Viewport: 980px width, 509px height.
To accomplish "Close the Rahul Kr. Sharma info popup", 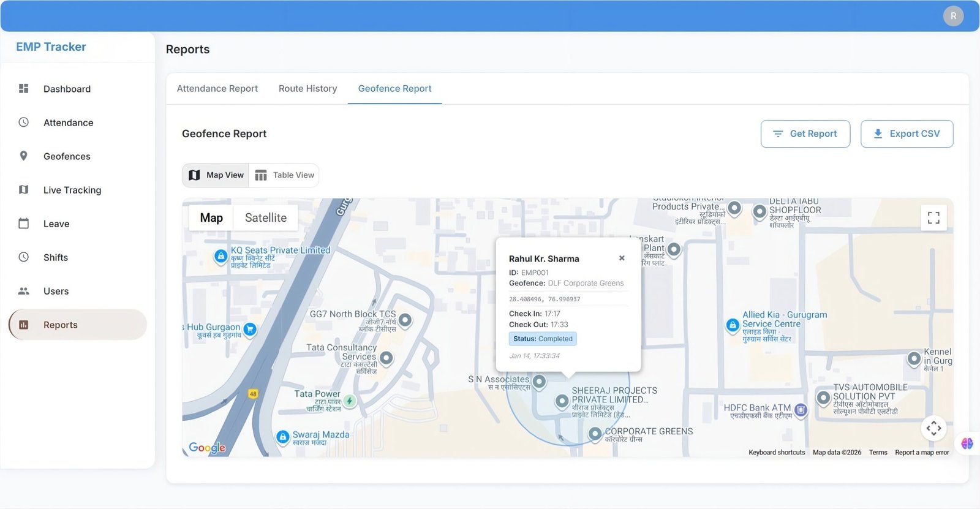I will pyautogui.click(x=622, y=258).
